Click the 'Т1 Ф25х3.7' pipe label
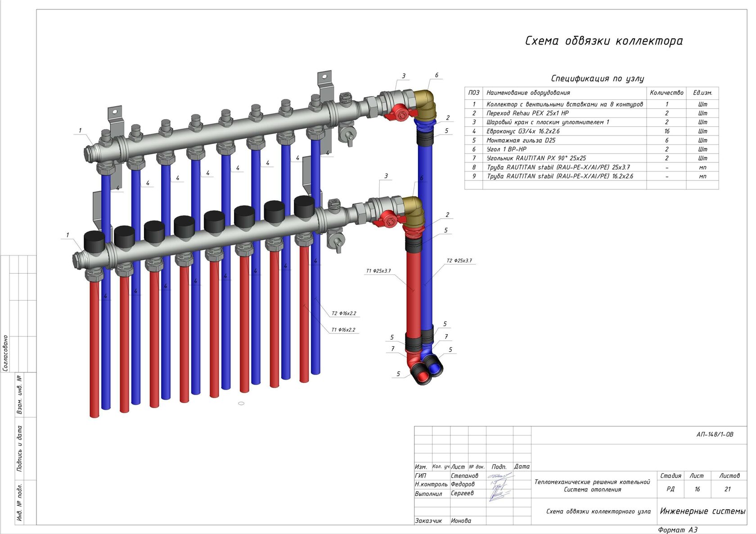This screenshot has width=756, height=534. [378, 271]
